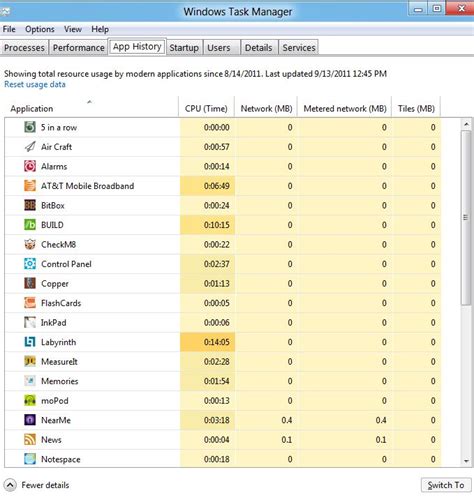Click the 5 in a row app icon

point(30,127)
